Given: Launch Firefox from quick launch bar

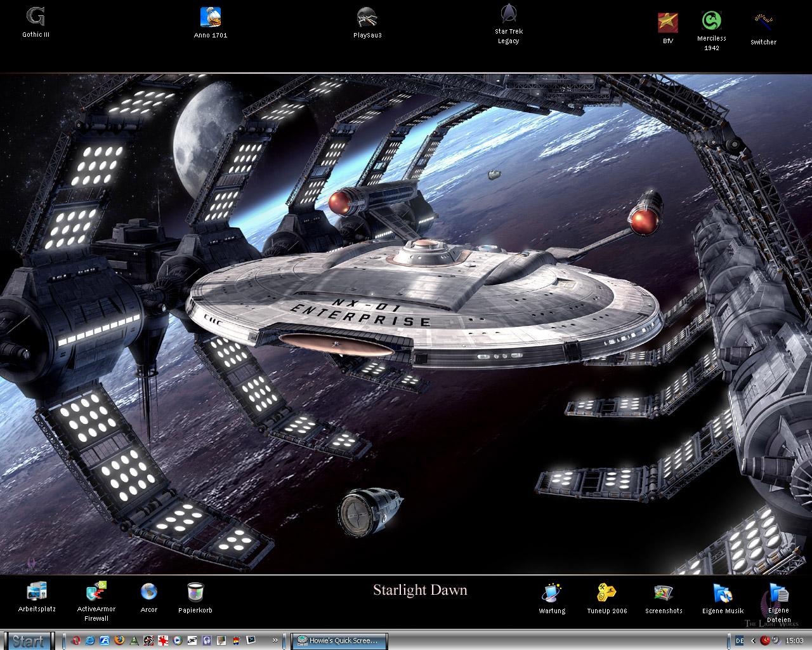Looking at the screenshot, I should coord(119,640).
